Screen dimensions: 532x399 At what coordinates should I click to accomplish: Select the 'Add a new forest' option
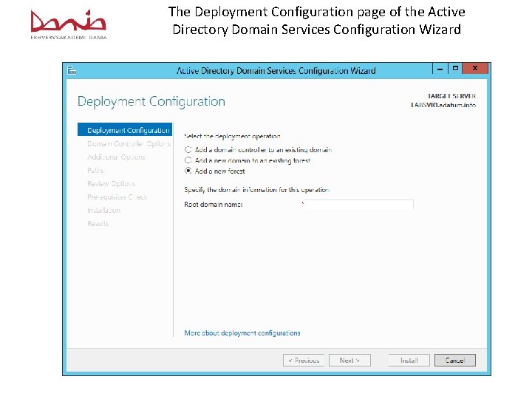pyautogui.click(x=214, y=171)
